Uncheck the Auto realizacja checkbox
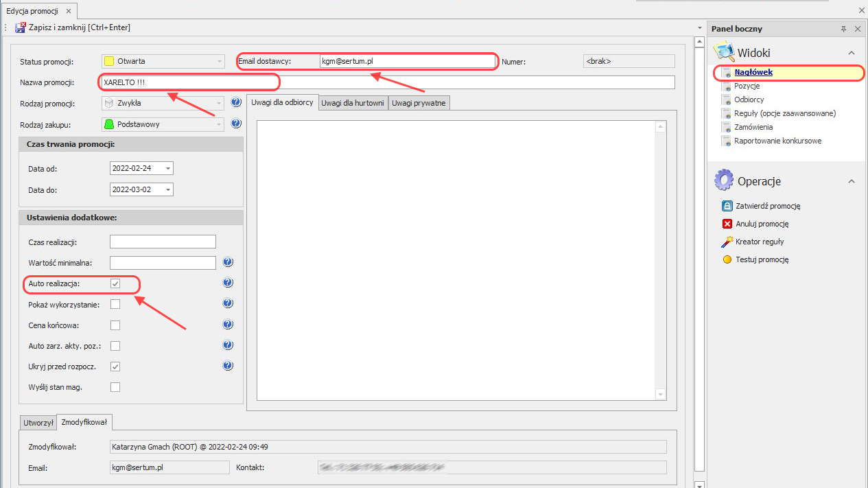 pyautogui.click(x=115, y=283)
